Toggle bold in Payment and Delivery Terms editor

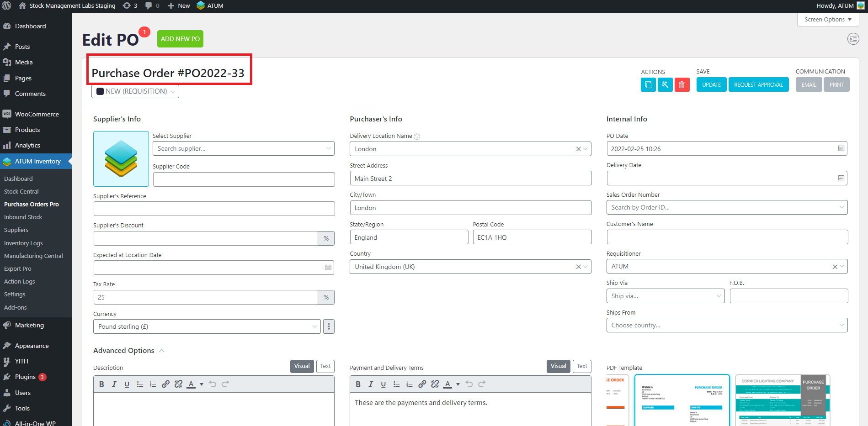pos(358,384)
